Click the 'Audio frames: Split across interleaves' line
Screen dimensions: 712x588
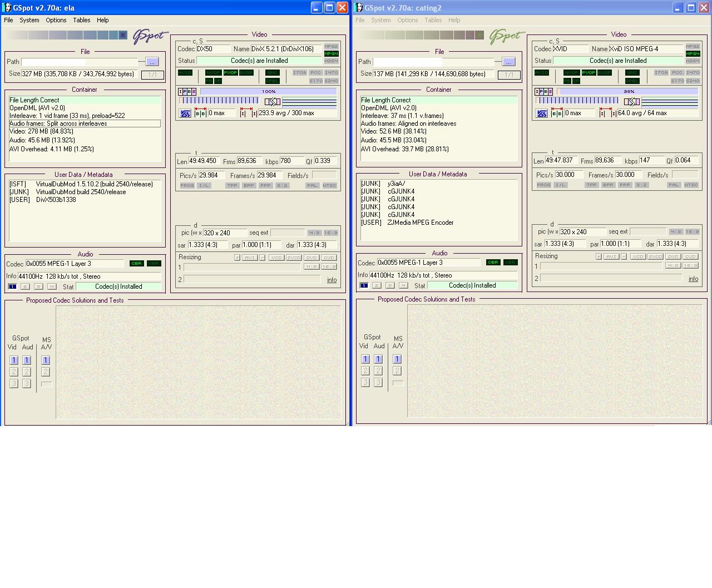(85, 123)
